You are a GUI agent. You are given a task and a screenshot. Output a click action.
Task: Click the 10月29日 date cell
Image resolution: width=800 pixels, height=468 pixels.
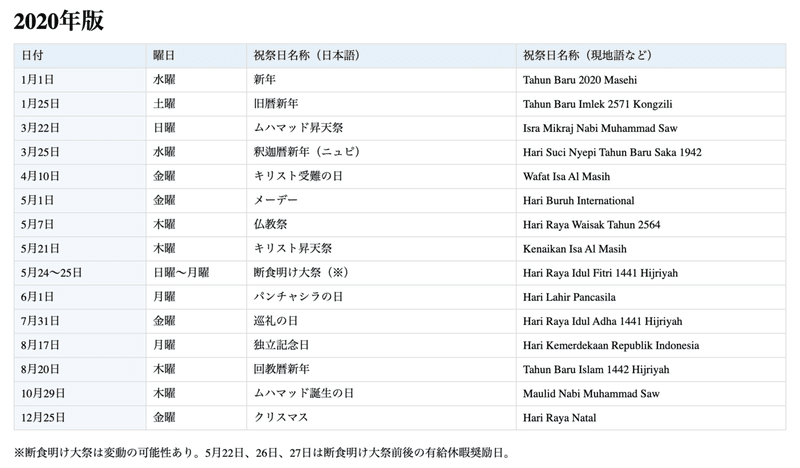pyautogui.click(x=80, y=393)
